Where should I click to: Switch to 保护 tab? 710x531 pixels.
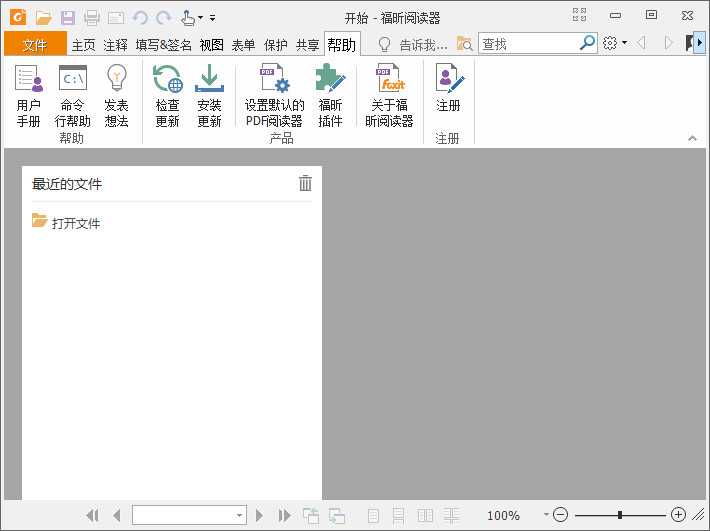pyautogui.click(x=276, y=45)
